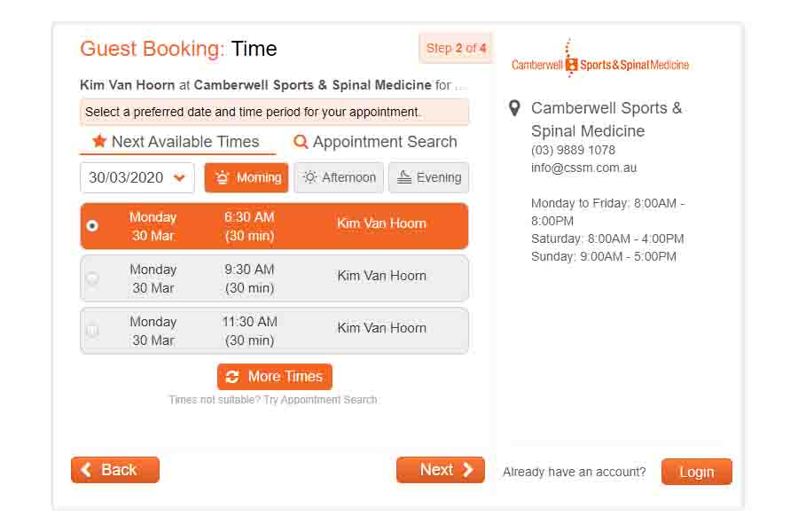This screenshot has height=532, width=798.
Task: Click the left chevron on Back button
Action: click(x=87, y=469)
